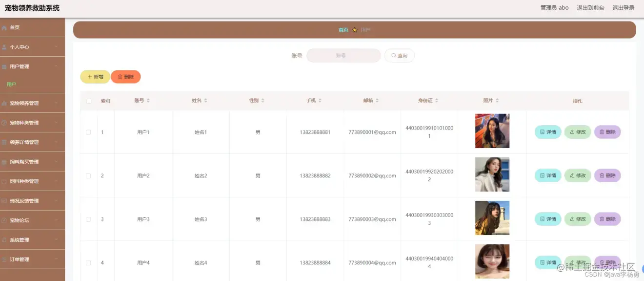Click the 姓名3 cell
This screenshot has width=644, height=281.
coord(201,219)
